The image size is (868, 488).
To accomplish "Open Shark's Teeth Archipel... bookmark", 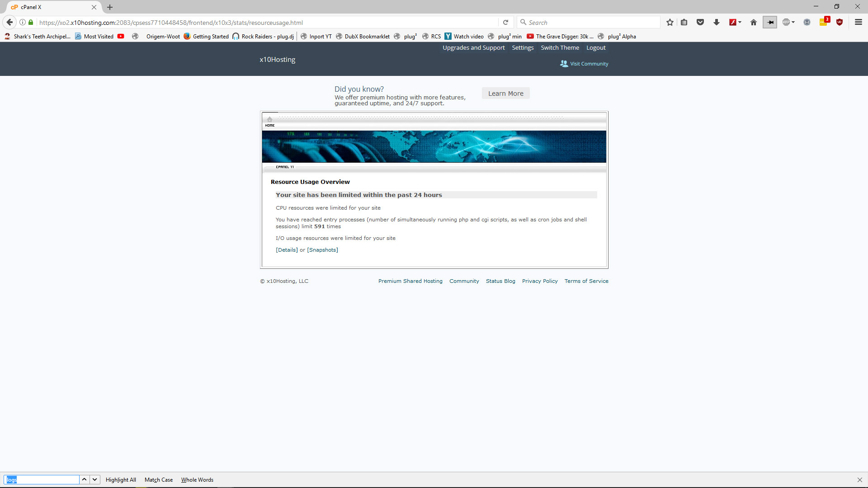I will [x=37, y=37].
